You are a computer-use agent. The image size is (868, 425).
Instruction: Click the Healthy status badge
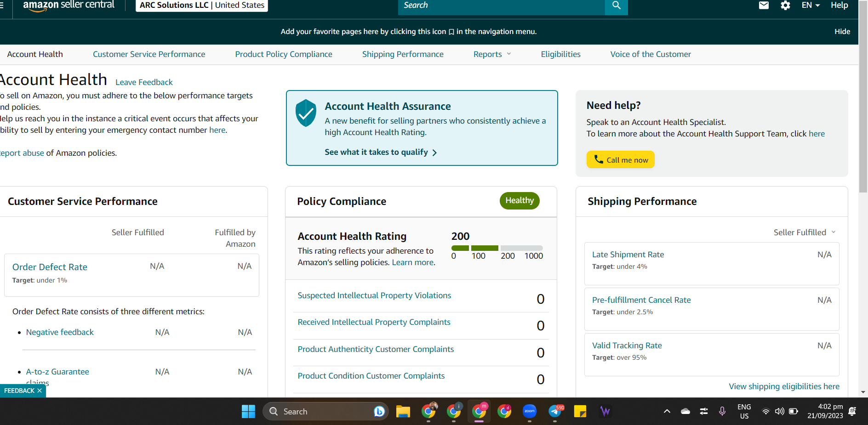click(520, 200)
